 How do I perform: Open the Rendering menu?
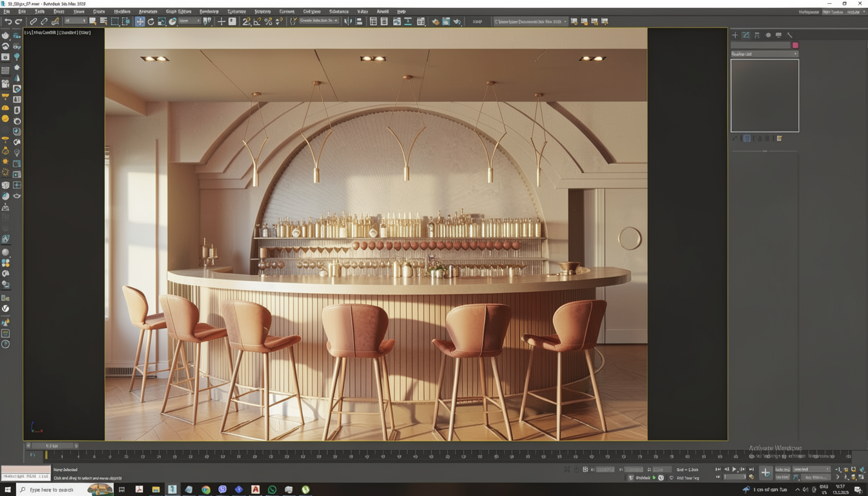point(209,12)
